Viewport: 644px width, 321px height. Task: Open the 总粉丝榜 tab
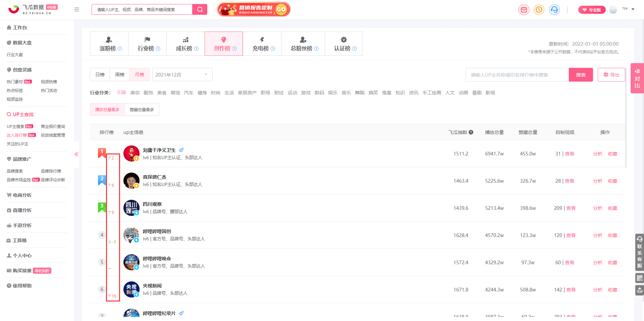[x=303, y=44]
